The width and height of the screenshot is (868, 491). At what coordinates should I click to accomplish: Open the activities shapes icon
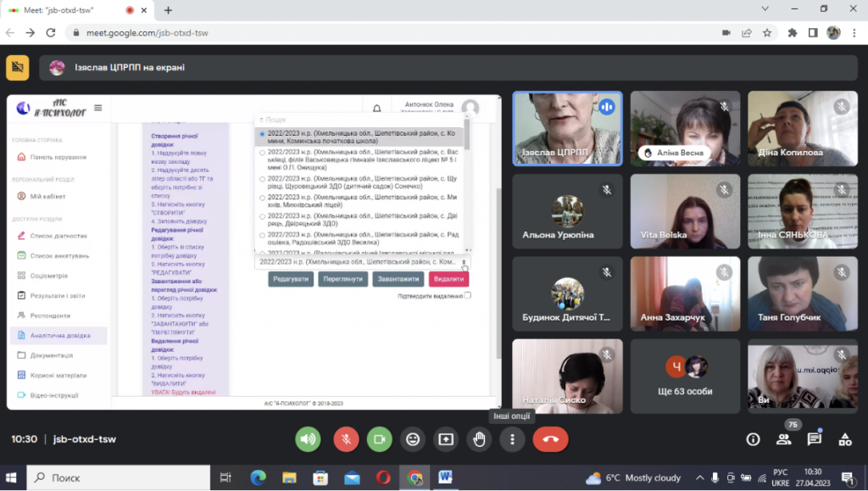pos(845,439)
